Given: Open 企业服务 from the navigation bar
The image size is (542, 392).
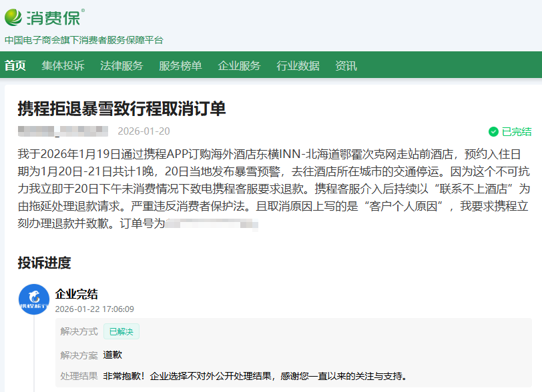Looking at the screenshot, I should 239,66.
